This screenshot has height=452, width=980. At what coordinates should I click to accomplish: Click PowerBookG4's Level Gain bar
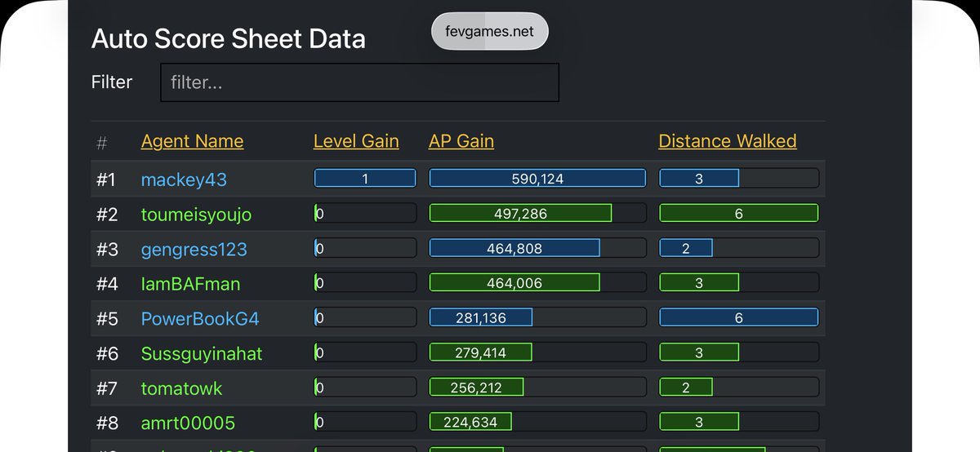pos(365,317)
